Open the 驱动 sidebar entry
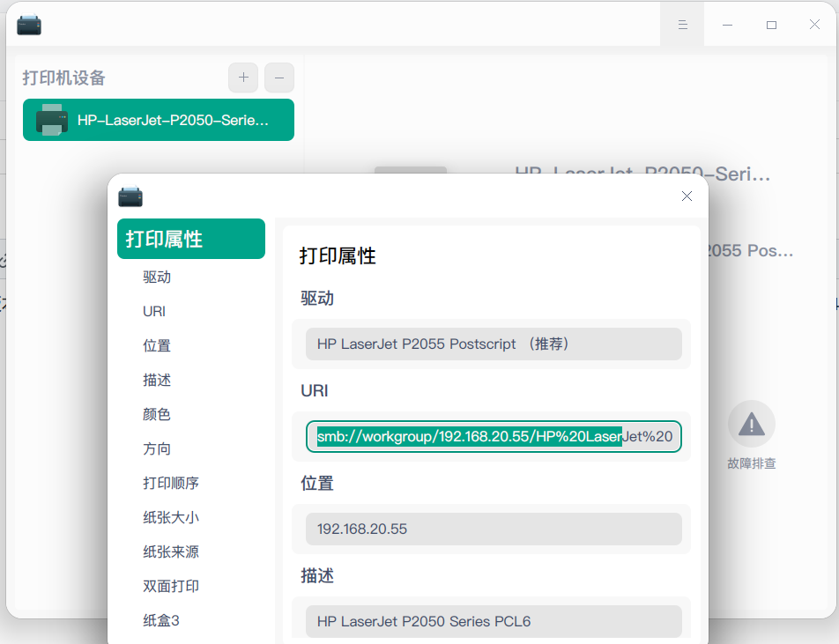This screenshot has width=839, height=644. point(156,277)
